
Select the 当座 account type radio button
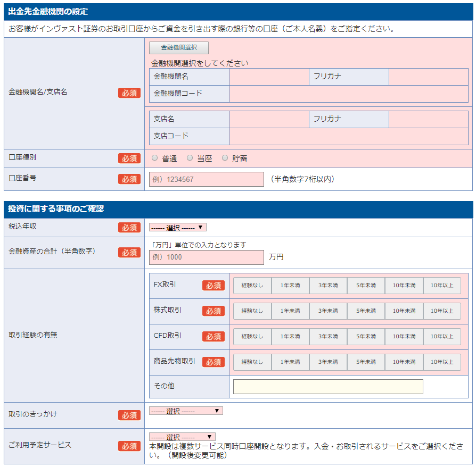190,157
